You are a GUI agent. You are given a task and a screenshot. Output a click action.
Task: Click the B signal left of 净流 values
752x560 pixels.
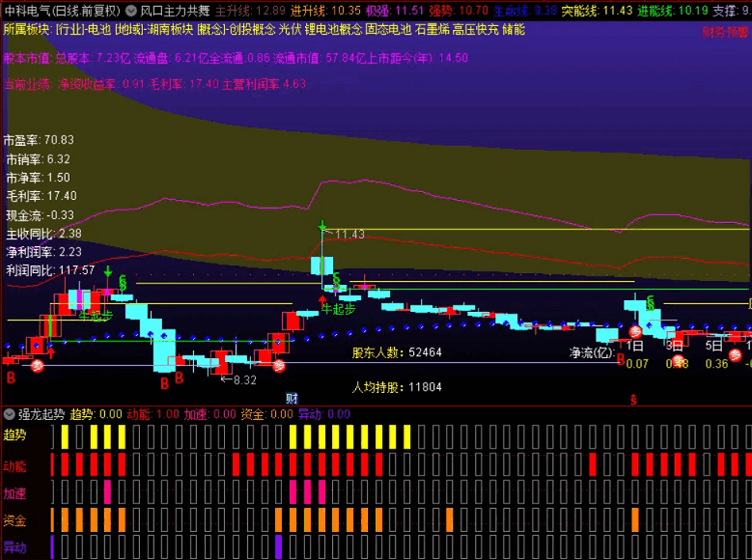coord(621,359)
